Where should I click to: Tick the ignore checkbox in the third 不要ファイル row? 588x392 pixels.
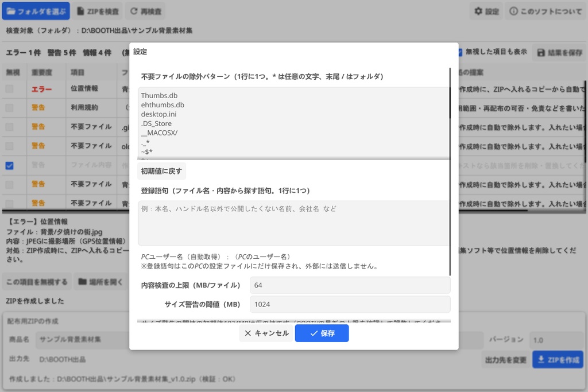click(9, 184)
